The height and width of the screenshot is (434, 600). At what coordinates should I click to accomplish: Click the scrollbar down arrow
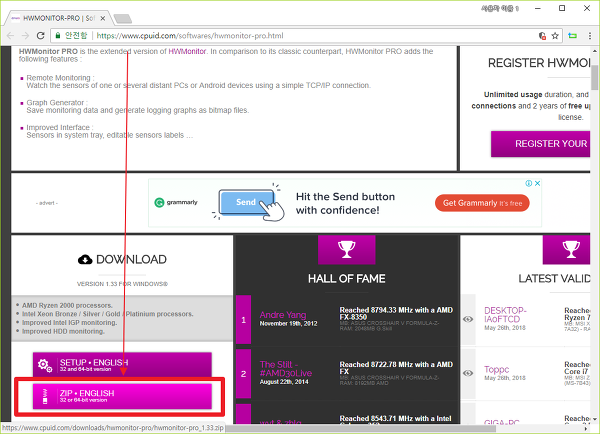(595, 419)
